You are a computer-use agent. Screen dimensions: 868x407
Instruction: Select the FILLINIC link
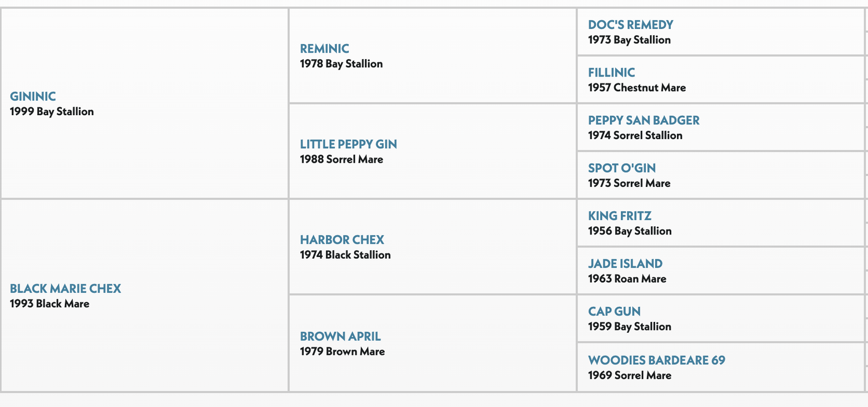pos(612,72)
